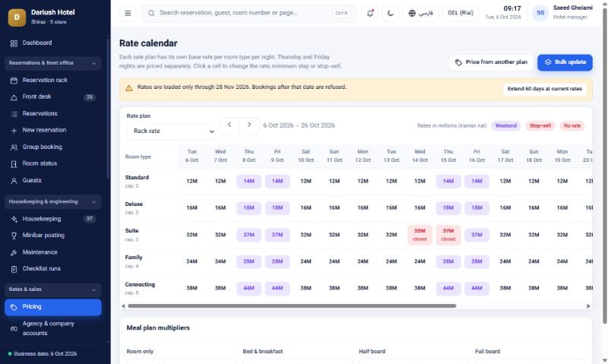Click the scroll-right arrow of calendar
This screenshot has width=608, height=364.
pos(588,306)
